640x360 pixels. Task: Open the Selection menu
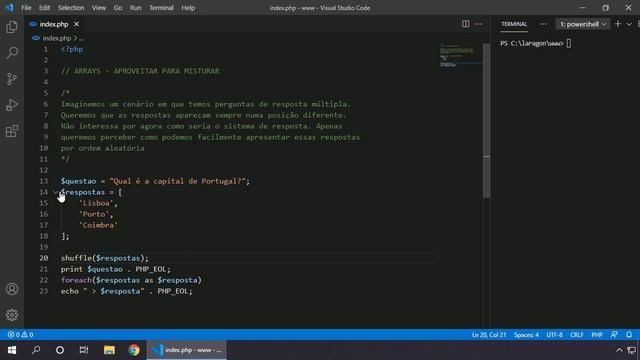71,8
